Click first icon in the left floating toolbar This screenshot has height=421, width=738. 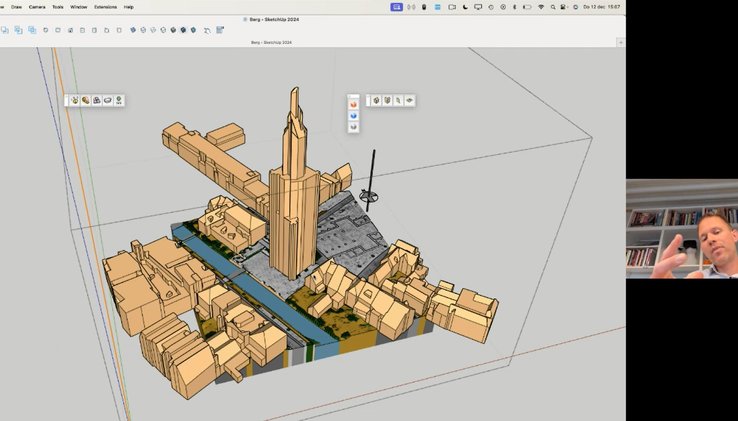(x=74, y=100)
